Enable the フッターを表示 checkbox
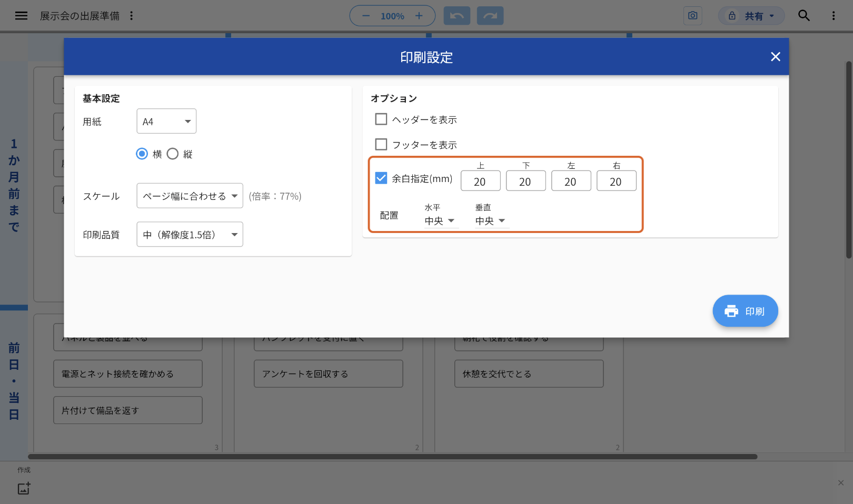Screen dimensions: 853x504 pos(381,144)
